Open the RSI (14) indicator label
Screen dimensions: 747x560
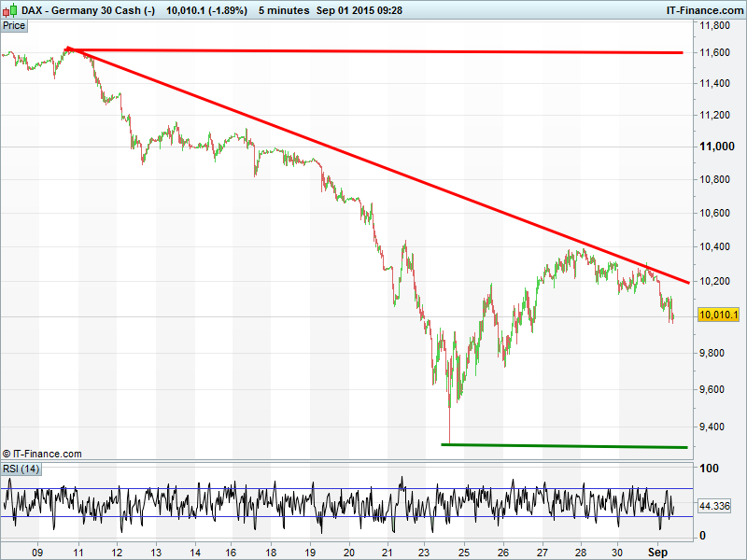click(x=21, y=469)
